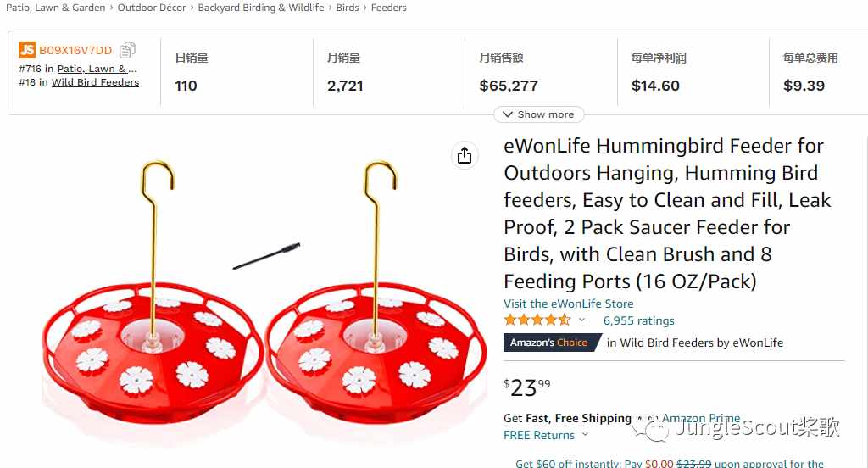Open the Patio, Lawn & Garden breadcrumb
868x468 pixels.
point(55,8)
